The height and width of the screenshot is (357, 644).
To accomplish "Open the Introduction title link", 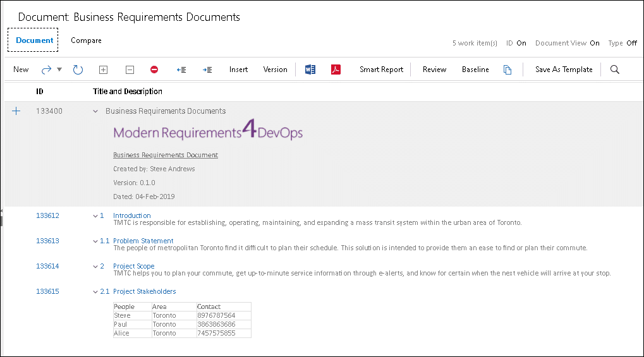I will 132,215.
